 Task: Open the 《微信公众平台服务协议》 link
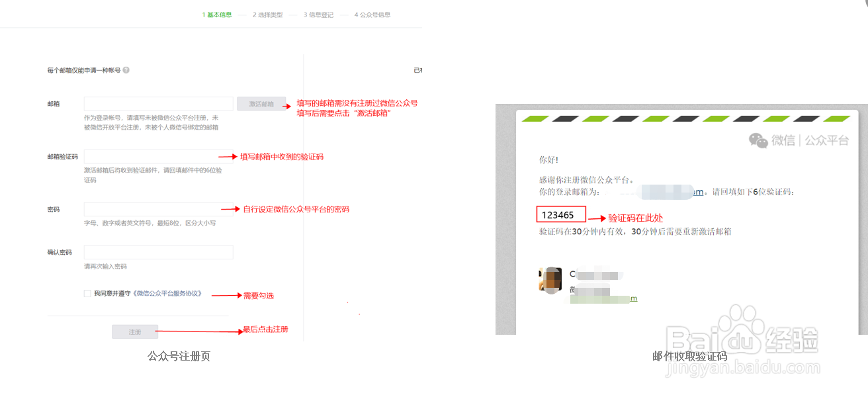click(167, 293)
